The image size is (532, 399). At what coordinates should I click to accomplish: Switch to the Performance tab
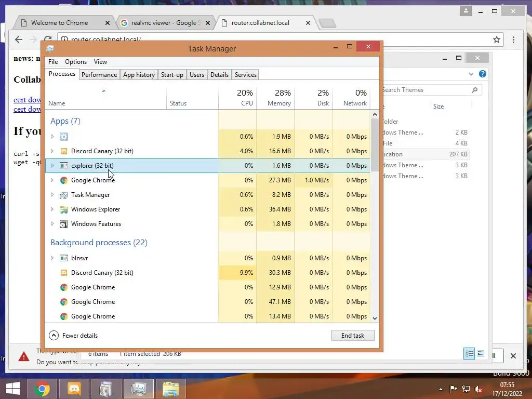tap(99, 75)
